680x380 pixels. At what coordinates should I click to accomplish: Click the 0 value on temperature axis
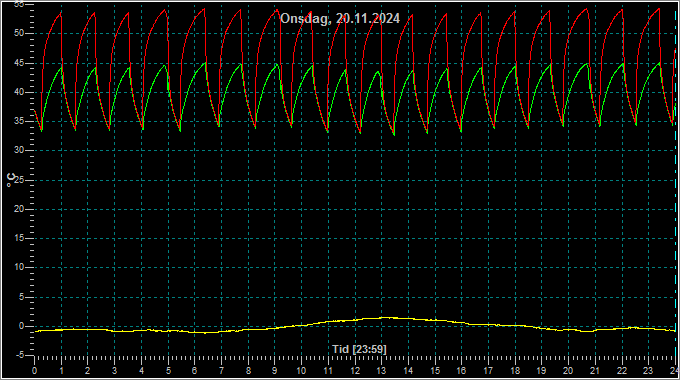(x=21, y=326)
